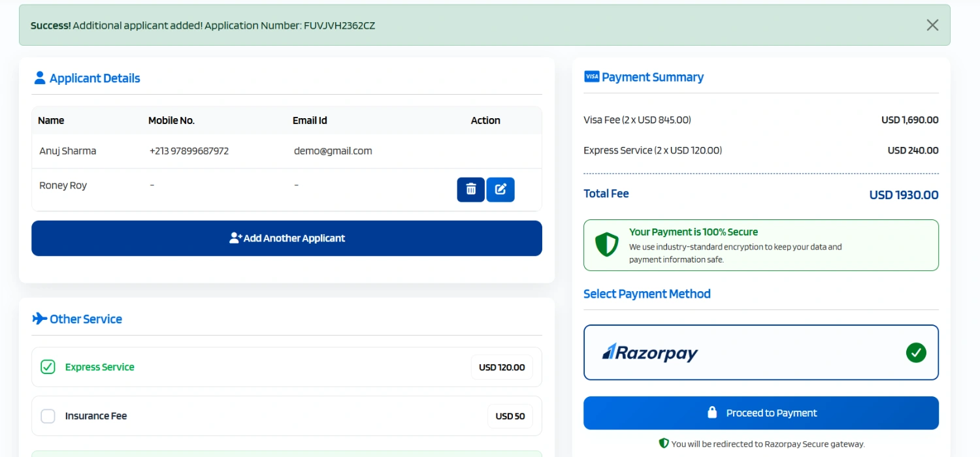Click the application number success message
This screenshot has height=457, width=980.
203,25
